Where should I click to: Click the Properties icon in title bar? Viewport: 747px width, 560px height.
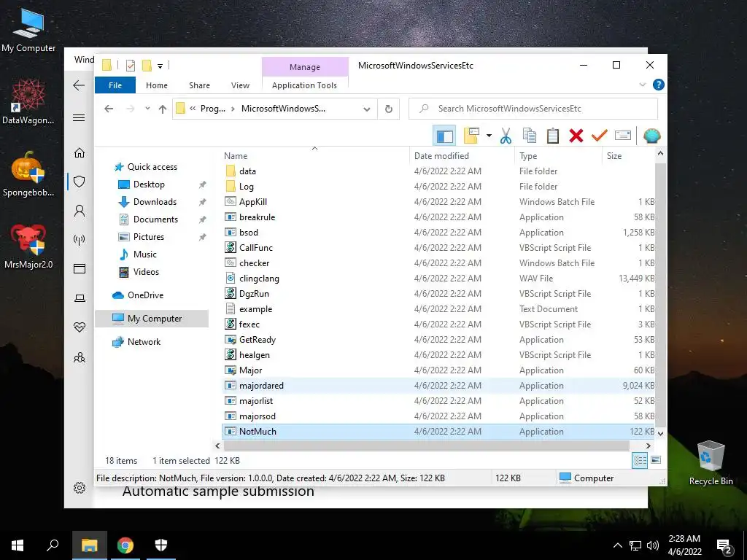(130, 66)
